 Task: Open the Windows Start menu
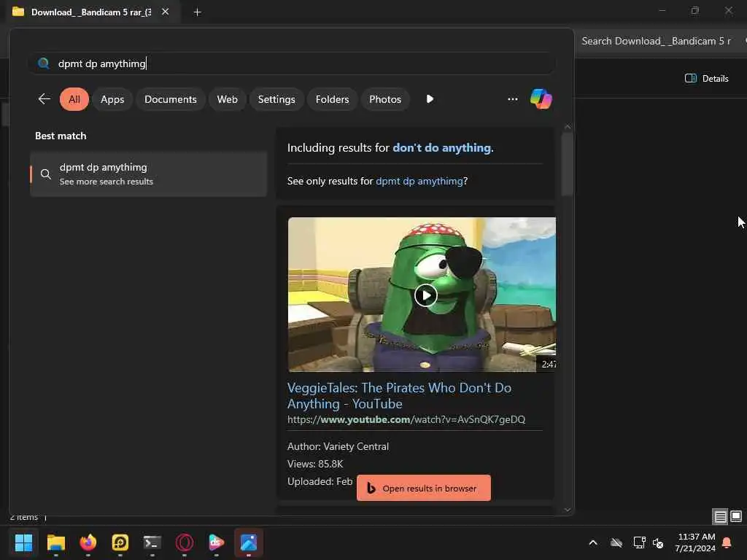[24, 542]
